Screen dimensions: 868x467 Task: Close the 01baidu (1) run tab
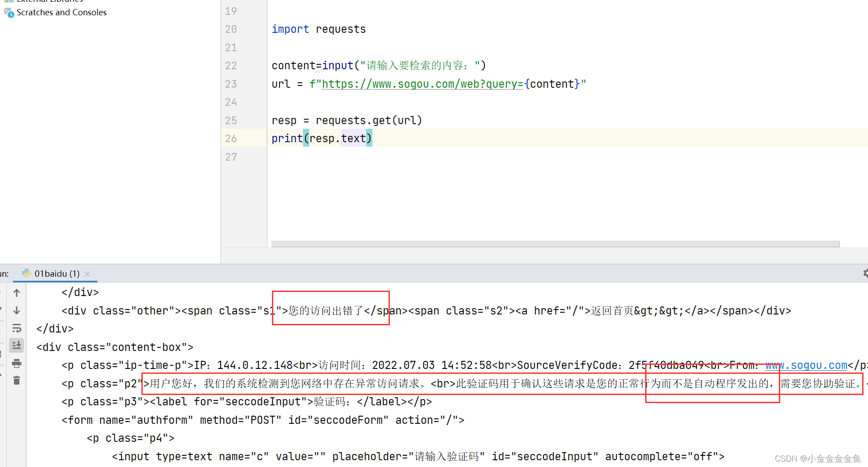point(87,274)
